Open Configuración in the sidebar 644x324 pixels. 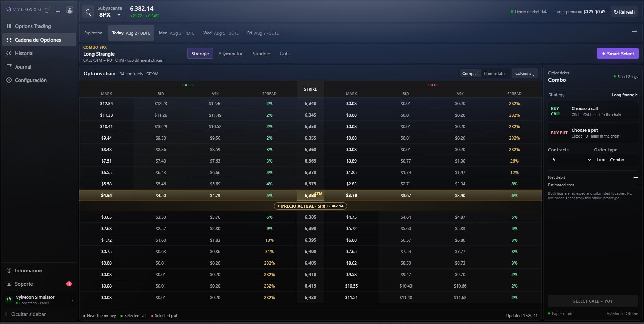(39, 80)
